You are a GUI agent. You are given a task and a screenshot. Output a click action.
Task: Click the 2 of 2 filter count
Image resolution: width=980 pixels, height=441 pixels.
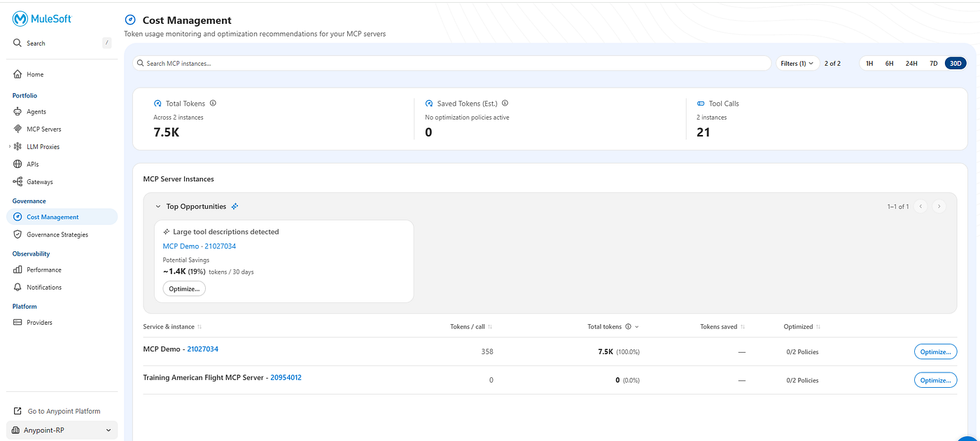(833, 63)
